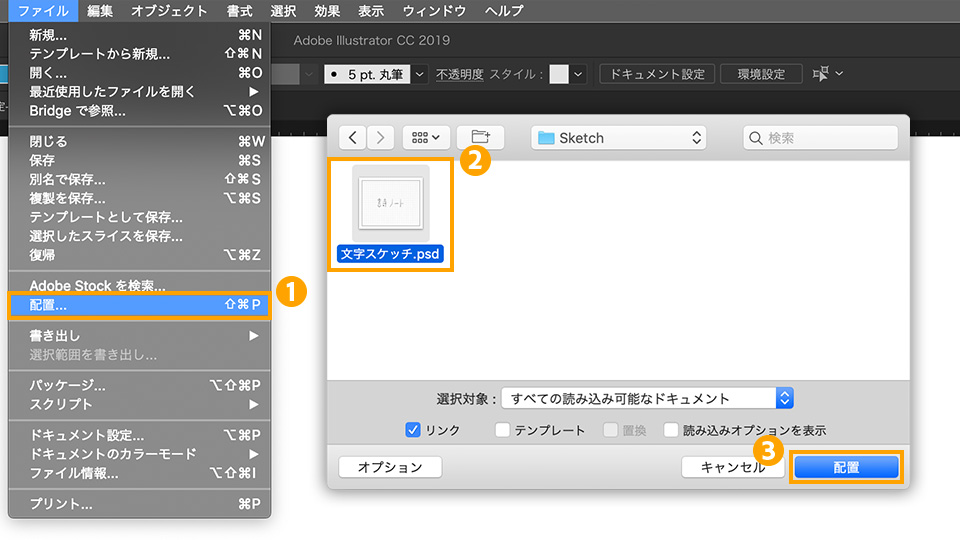This screenshot has width=960, height=540.
Task: Open the ウィンドウ menu
Action: coord(434,11)
